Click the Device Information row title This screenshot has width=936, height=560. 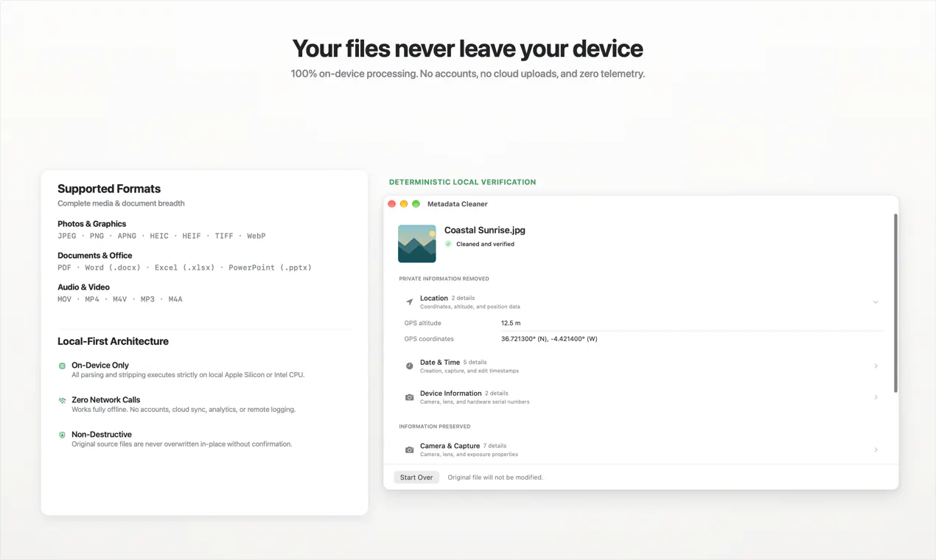(x=451, y=393)
